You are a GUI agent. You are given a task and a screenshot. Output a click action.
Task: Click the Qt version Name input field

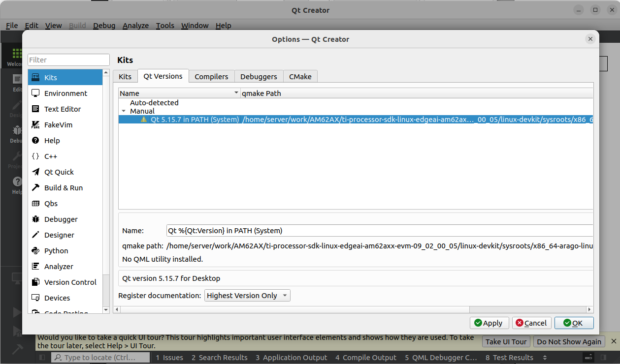(380, 230)
